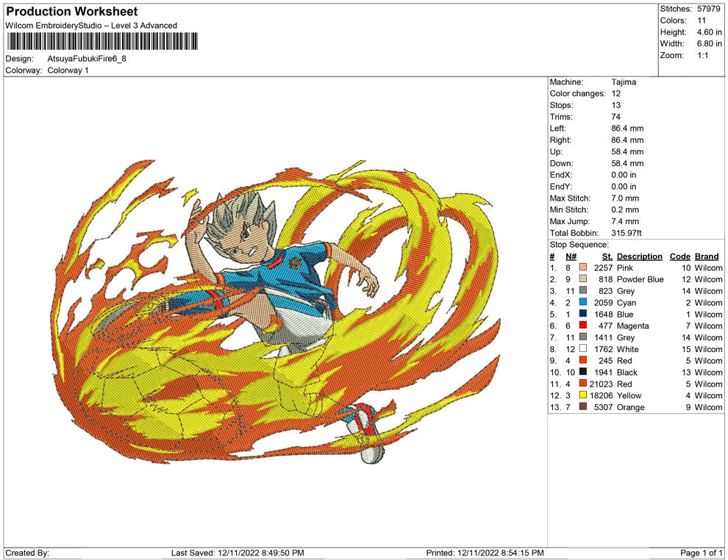Click the 'Last Saved: 12/11/2022 8:49:50 PM' text

pyautogui.click(x=238, y=553)
